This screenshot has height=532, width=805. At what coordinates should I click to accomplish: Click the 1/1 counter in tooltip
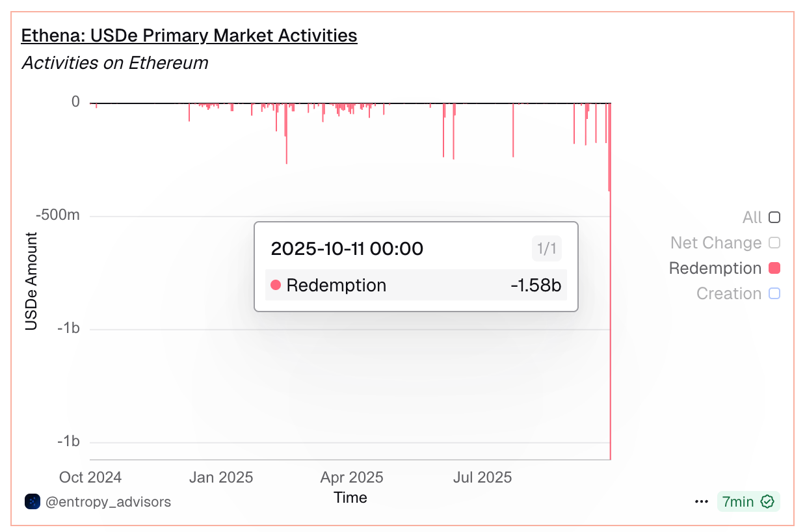tap(546, 248)
